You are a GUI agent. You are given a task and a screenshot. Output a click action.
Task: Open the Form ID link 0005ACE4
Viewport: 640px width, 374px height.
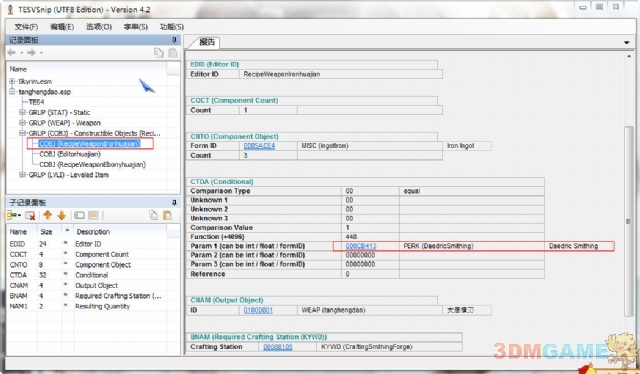(259, 146)
